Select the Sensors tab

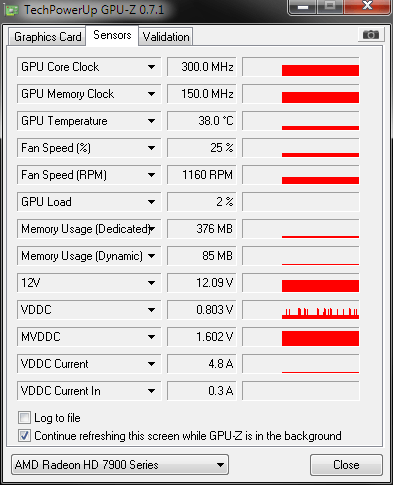coord(112,35)
